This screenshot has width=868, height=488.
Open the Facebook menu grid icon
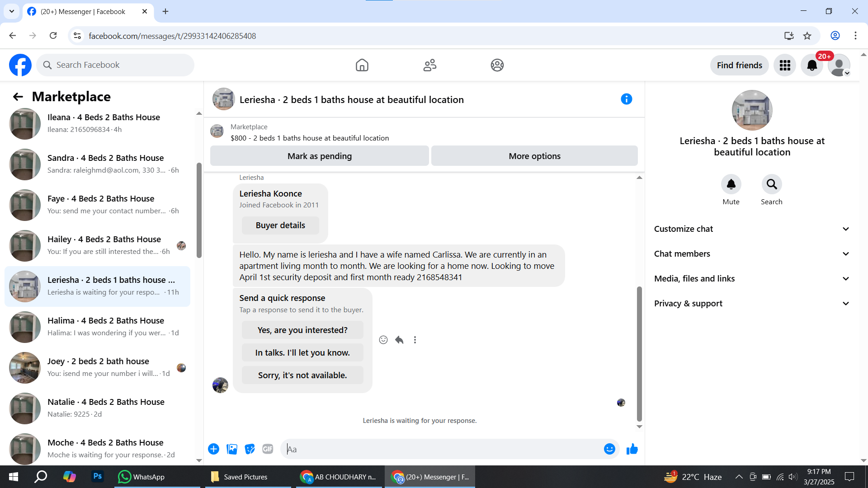pyautogui.click(x=785, y=66)
